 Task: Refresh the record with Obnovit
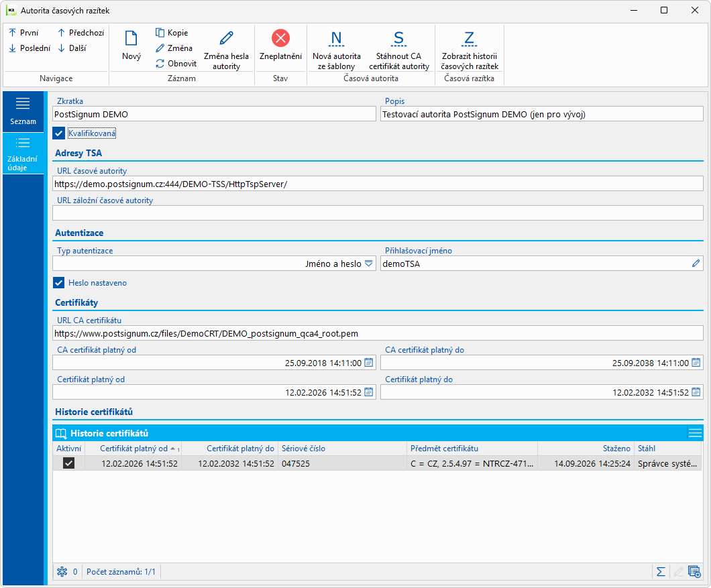176,64
